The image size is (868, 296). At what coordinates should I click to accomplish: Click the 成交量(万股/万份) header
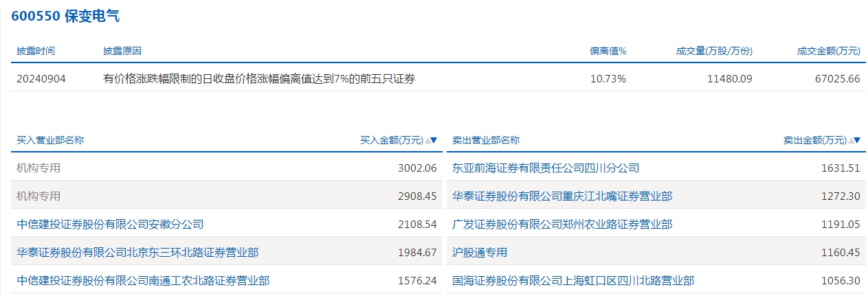coord(715,51)
